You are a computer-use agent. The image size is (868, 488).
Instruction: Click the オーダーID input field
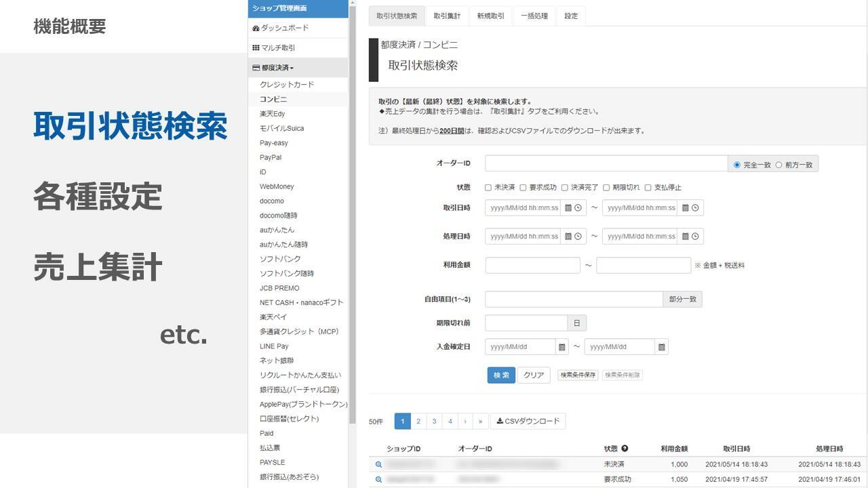(x=606, y=163)
